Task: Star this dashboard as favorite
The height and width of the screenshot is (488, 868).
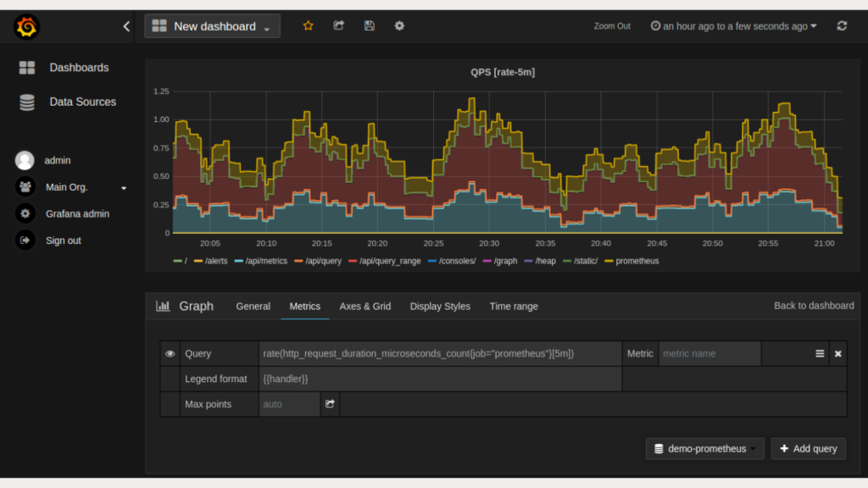Action: [309, 25]
